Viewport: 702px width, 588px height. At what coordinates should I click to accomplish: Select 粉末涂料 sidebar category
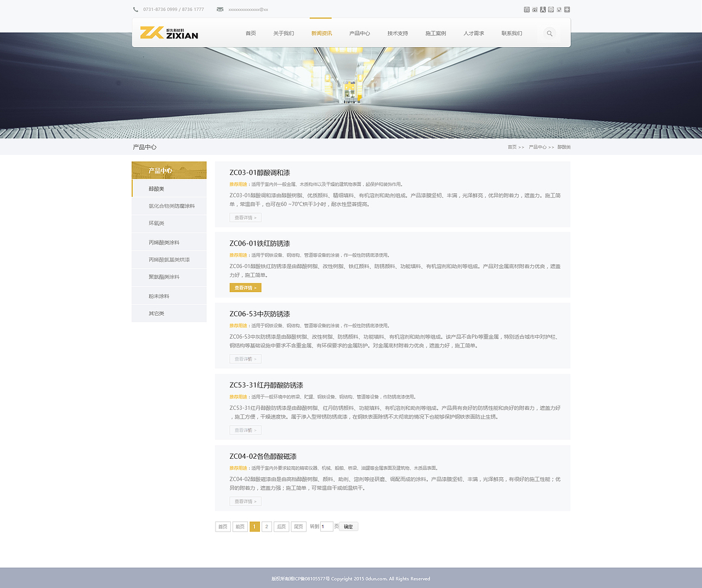169,296
